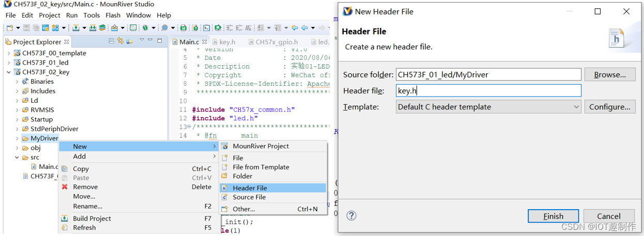Open the File menu
Viewport: 644px width, 236px height.
coord(11,15)
